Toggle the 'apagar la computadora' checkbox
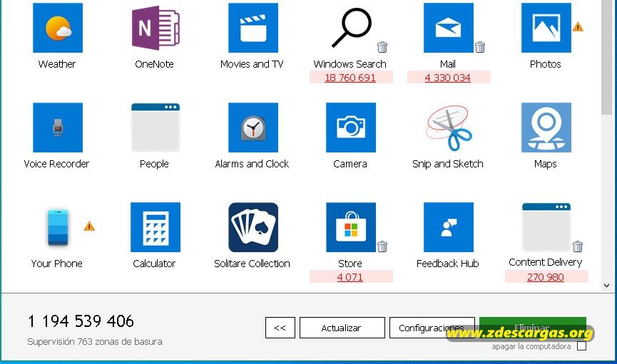This screenshot has width=617, height=364. [581, 346]
